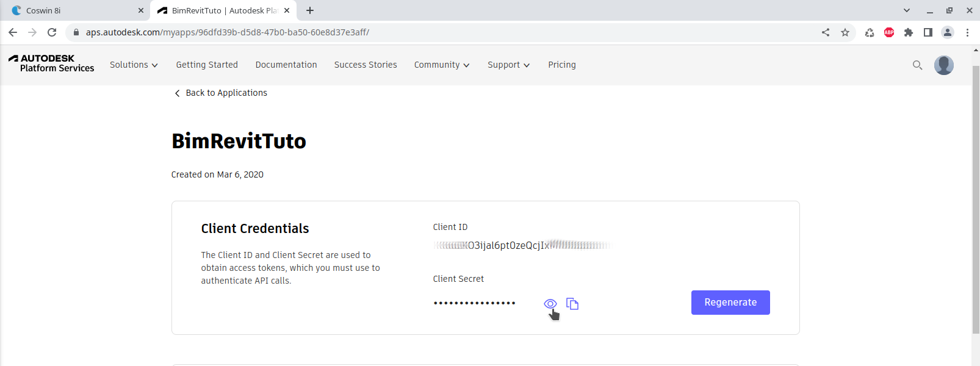
Task: Click the Client Credentials heading
Action: click(255, 229)
